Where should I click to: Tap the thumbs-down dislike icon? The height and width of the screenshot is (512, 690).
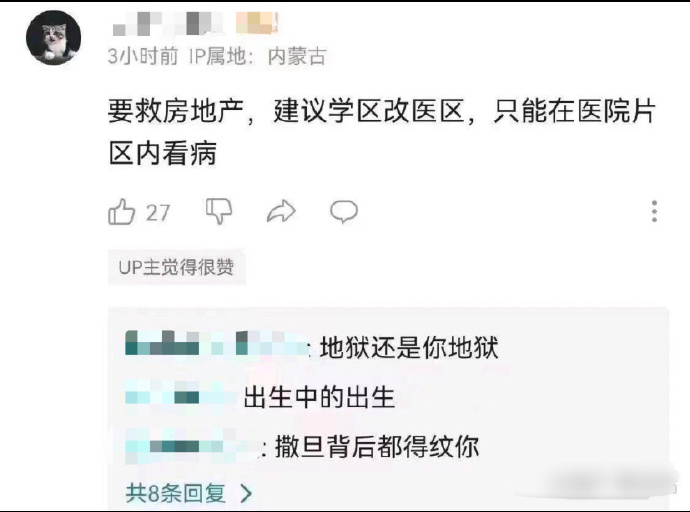click(219, 211)
